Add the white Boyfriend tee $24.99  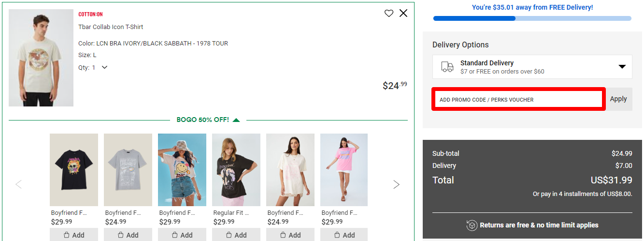pos(290,235)
